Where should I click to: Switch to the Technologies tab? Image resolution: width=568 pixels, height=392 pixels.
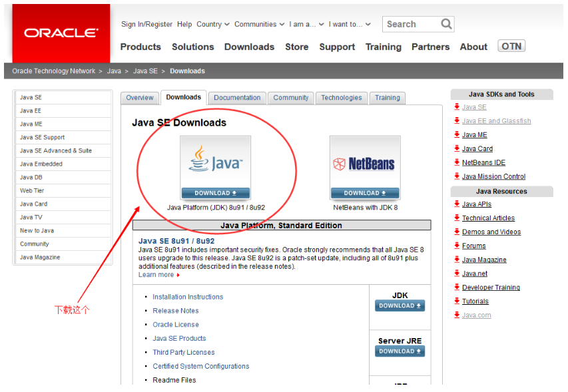pyautogui.click(x=341, y=98)
